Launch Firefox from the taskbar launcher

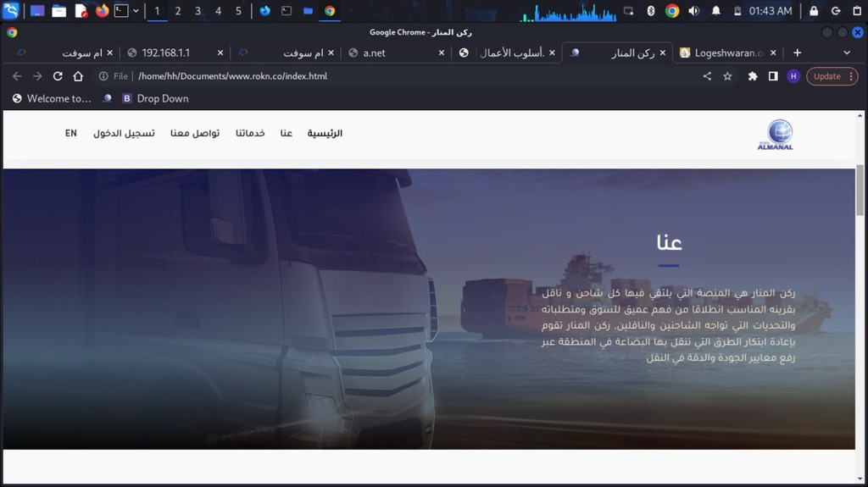[x=102, y=10]
